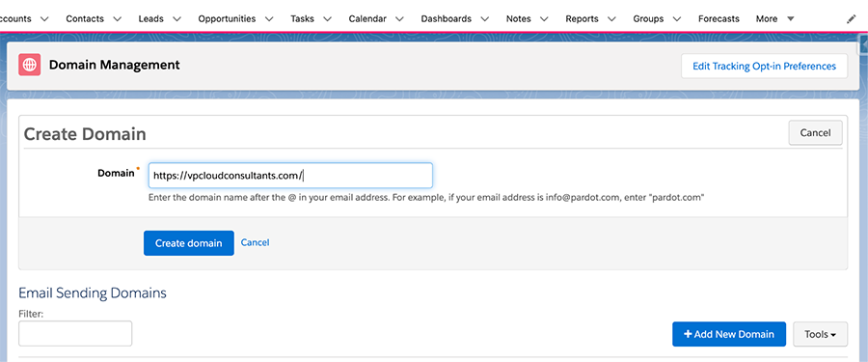The height and width of the screenshot is (362, 868).
Task: Switch to the Calendar tab
Action: tap(367, 19)
